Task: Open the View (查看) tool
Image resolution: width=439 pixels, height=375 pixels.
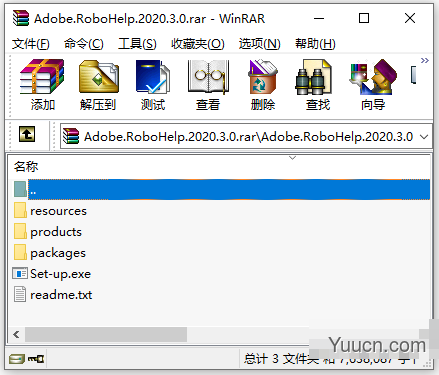Action: click(x=208, y=85)
